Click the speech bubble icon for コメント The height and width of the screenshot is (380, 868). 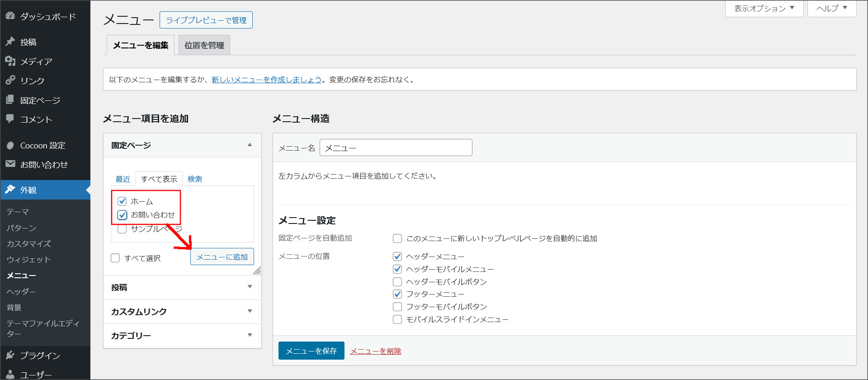10,119
